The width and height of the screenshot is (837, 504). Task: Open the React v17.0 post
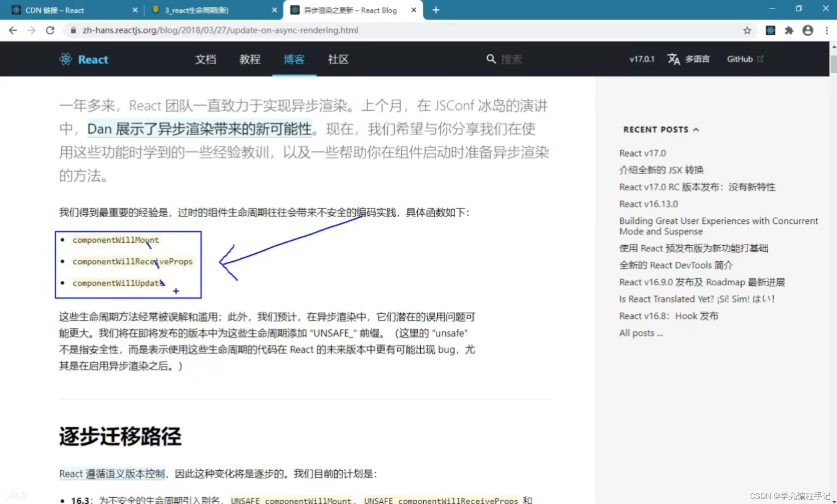point(643,153)
